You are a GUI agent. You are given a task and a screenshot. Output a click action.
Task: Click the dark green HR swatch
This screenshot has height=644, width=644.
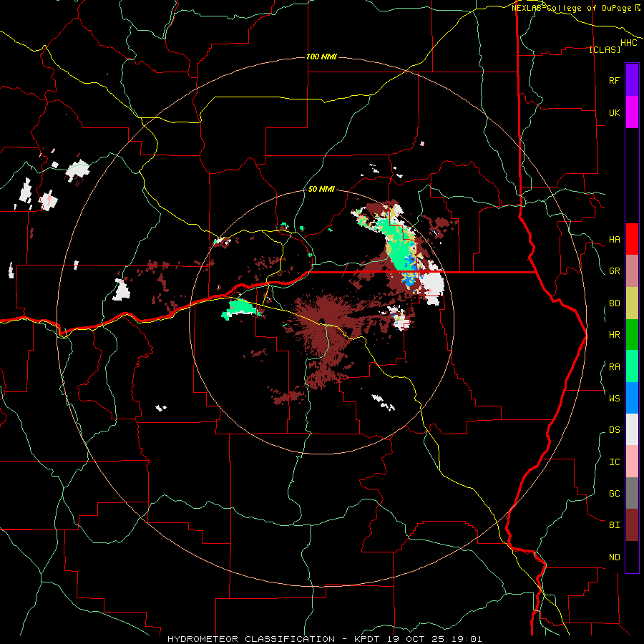(632, 335)
